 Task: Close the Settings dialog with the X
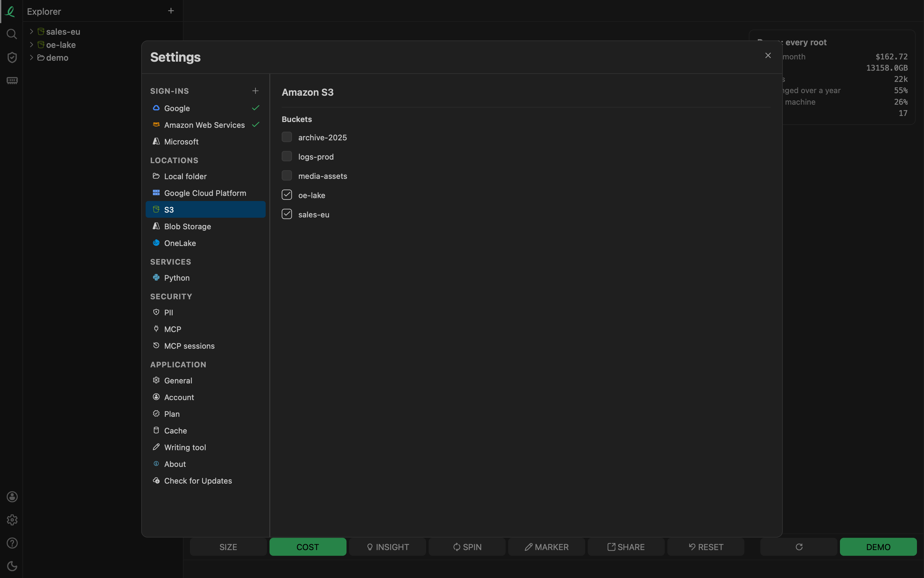pyautogui.click(x=768, y=56)
